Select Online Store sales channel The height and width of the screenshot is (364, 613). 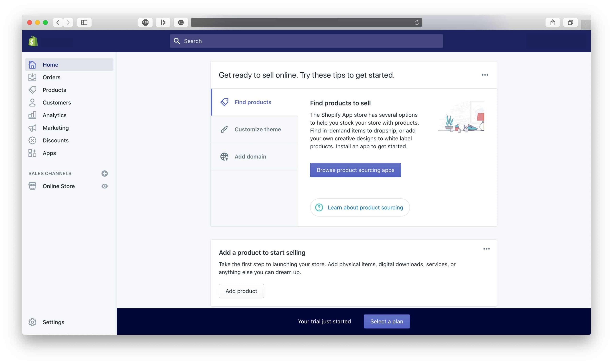[x=59, y=185]
